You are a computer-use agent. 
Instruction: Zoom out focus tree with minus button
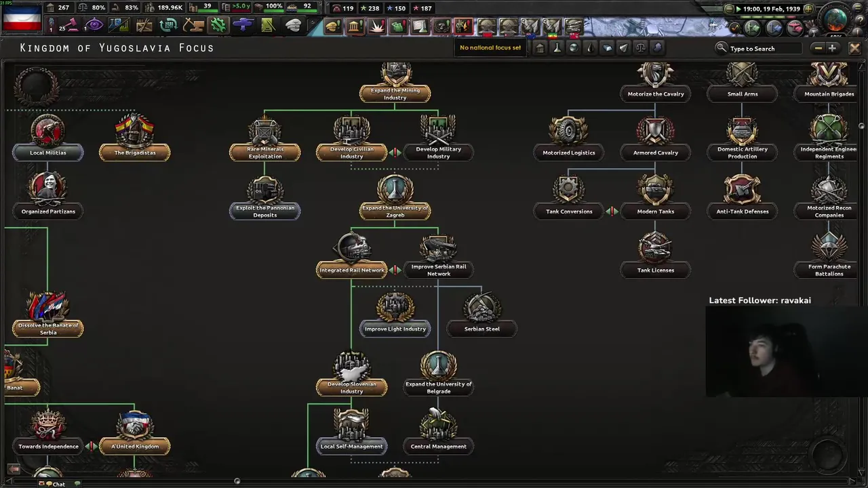click(x=818, y=48)
